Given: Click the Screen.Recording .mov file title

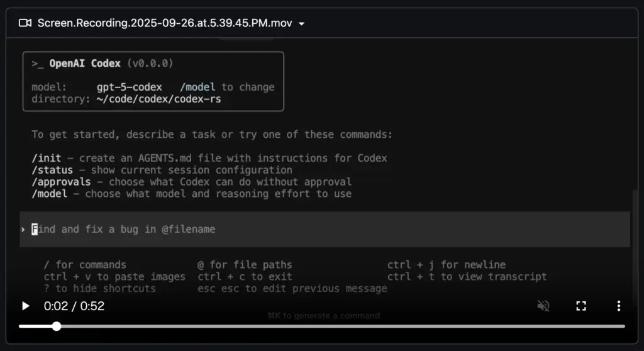Looking at the screenshot, I should coord(166,23).
